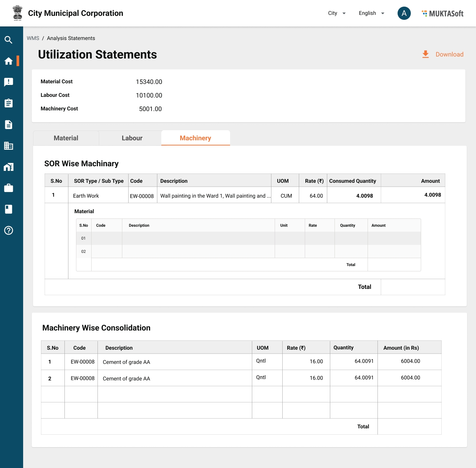The width and height of the screenshot is (476, 468).
Task: Click the house chart icon in sidebar
Action: coord(9,167)
